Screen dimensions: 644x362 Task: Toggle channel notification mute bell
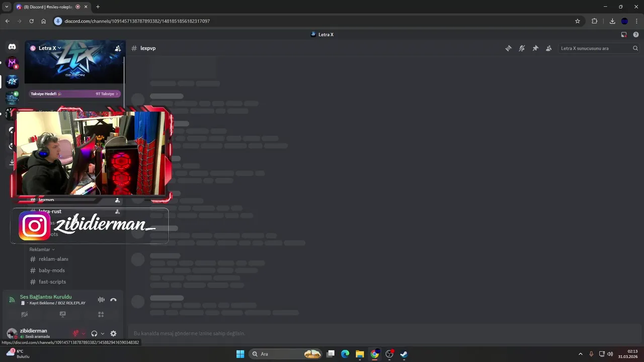pyautogui.click(x=522, y=48)
